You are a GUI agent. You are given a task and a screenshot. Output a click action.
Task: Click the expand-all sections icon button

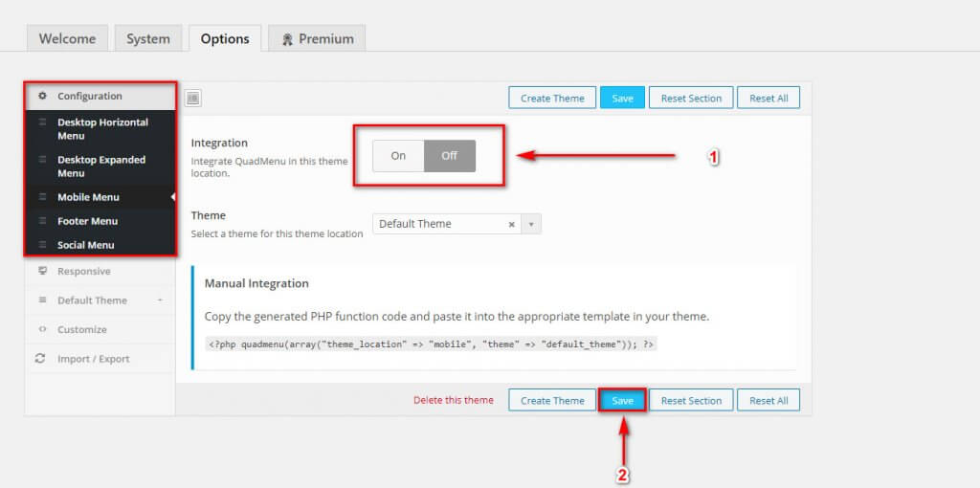click(x=193, y=99)
